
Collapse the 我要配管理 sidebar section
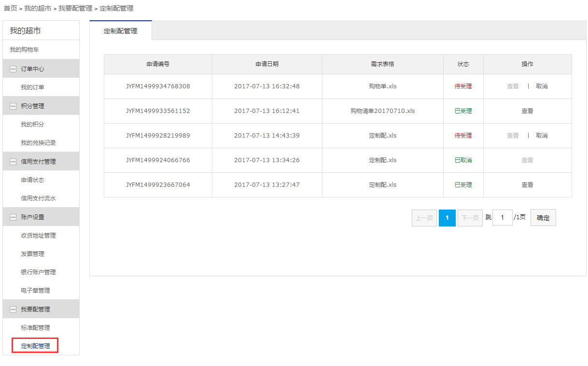point(13,310)
